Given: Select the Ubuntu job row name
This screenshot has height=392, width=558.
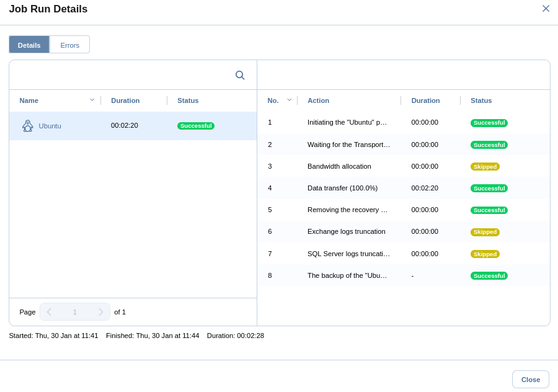Looking at the screenshot, I should (50, 126).
